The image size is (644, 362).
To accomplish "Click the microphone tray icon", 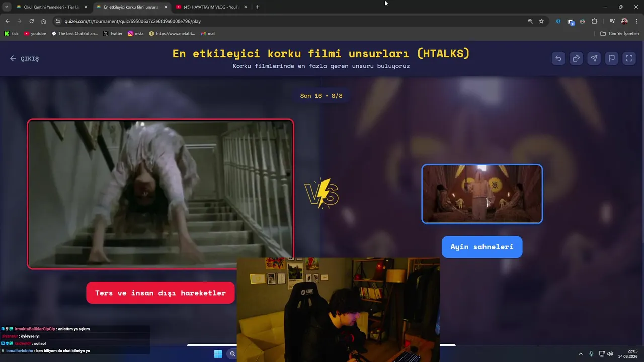I will coord(591,354).
